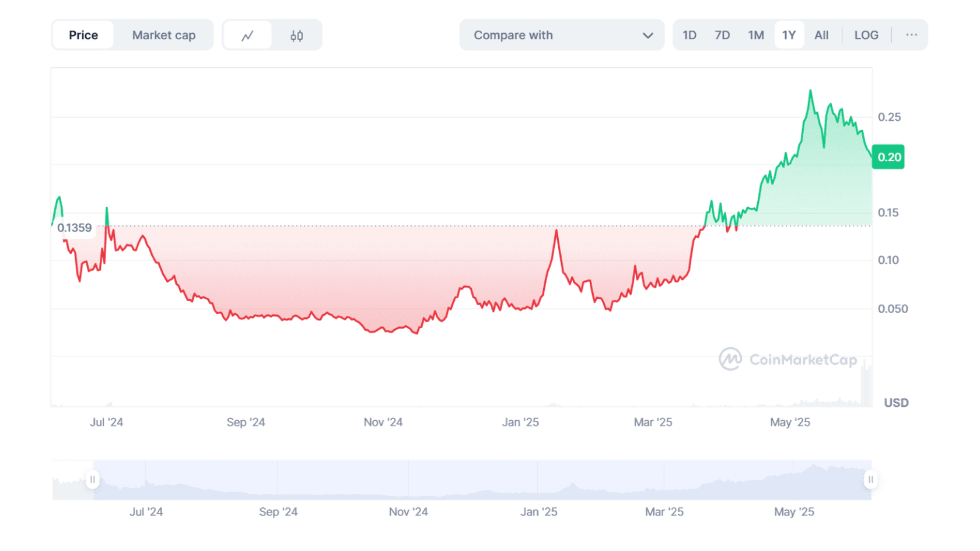The height and width of the screenshot is (551, 980).
Task: Click the 0.050 y-axis label
Action: 892,309
